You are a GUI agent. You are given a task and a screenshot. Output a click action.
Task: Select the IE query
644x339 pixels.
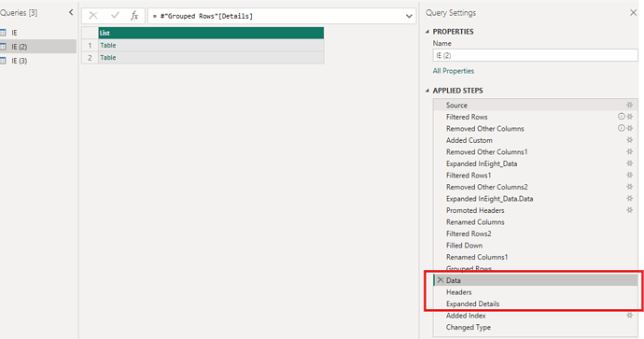point(14,33)
